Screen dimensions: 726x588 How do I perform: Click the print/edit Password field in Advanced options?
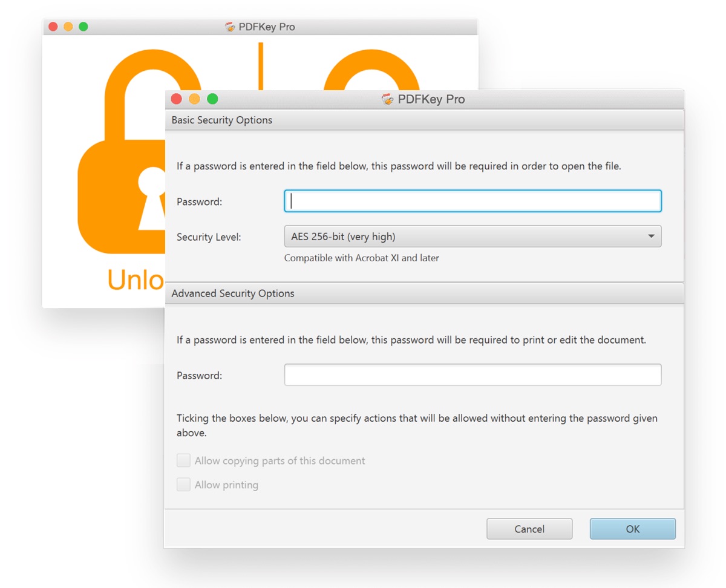pos(473,374)
